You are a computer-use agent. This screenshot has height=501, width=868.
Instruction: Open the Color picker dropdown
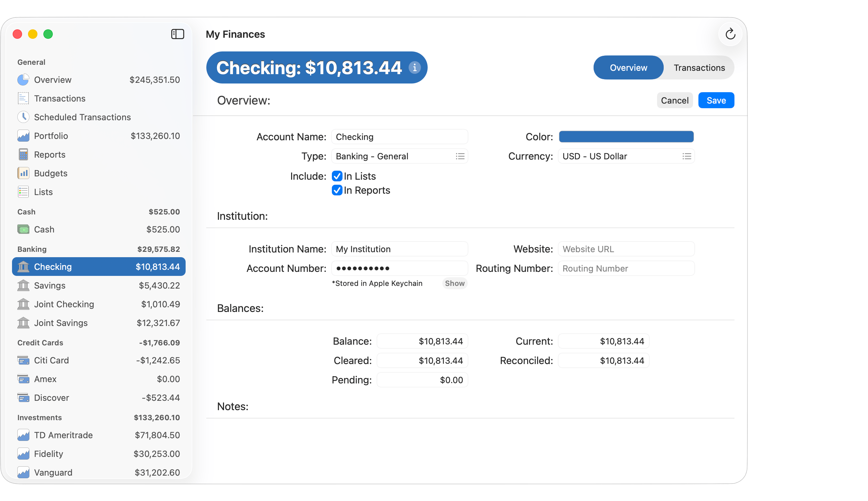(x=626, y=137)
